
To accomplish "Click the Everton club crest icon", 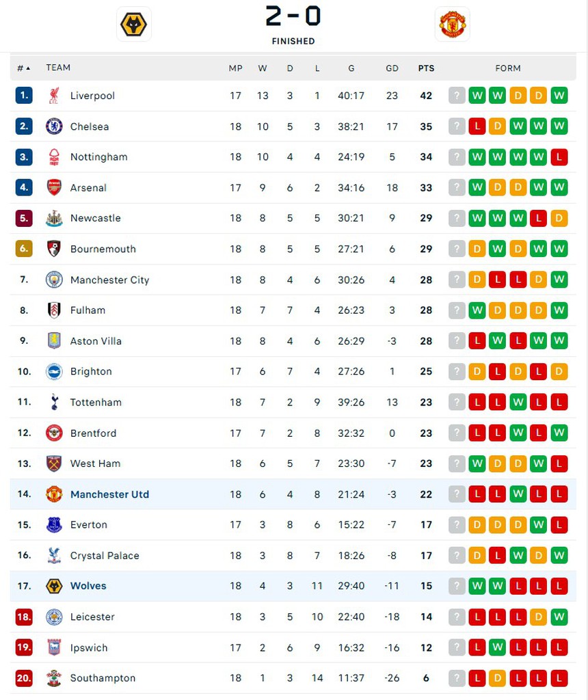I will 54,524.
